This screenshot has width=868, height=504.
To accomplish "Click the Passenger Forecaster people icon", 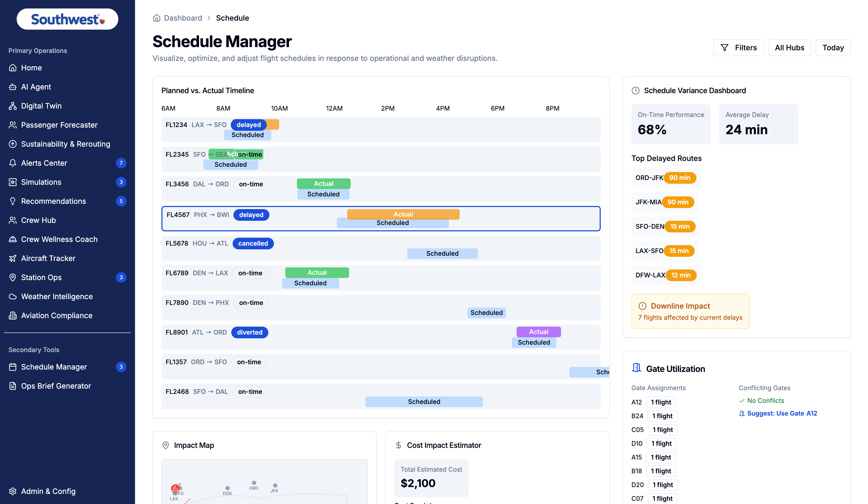I will 13,125.
